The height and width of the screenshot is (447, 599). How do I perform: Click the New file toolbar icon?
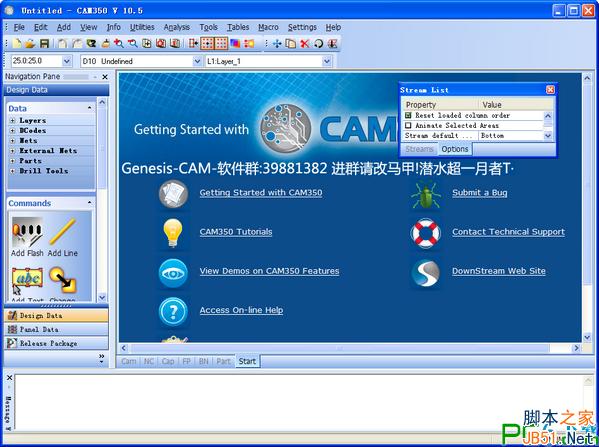coord(17,44)
